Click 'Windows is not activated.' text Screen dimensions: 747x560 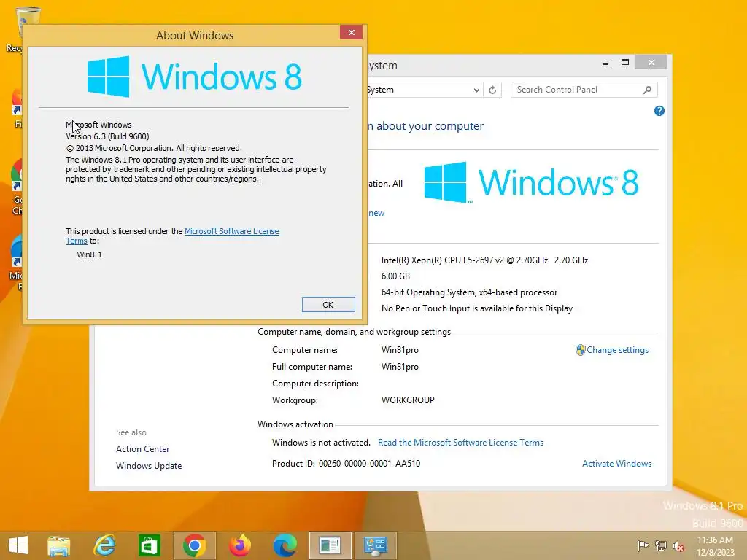pyautogui.click(x=321, y=443)
